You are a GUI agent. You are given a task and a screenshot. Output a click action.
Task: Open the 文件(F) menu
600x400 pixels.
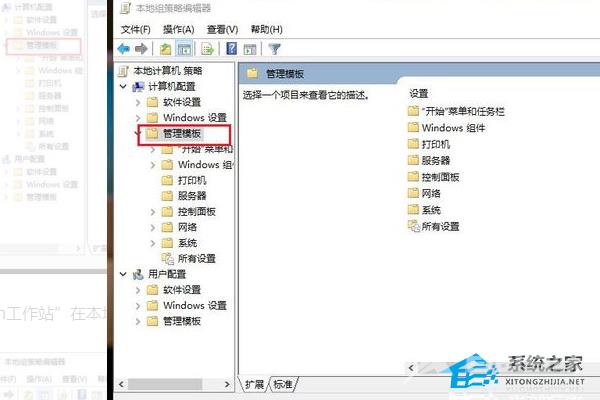[135, 29]
